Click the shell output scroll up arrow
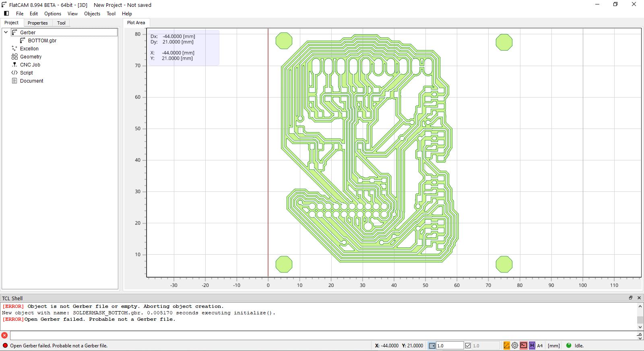This screenshot has height=351, width=644. point(640,306)
